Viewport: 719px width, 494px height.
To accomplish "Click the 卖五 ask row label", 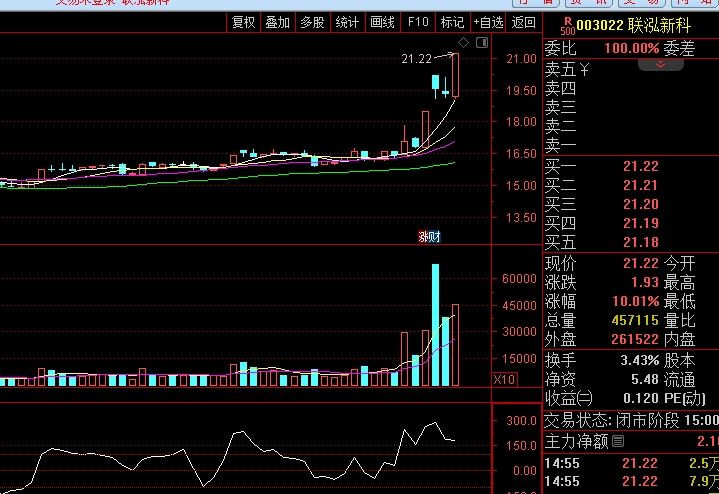I will point(560,70).
